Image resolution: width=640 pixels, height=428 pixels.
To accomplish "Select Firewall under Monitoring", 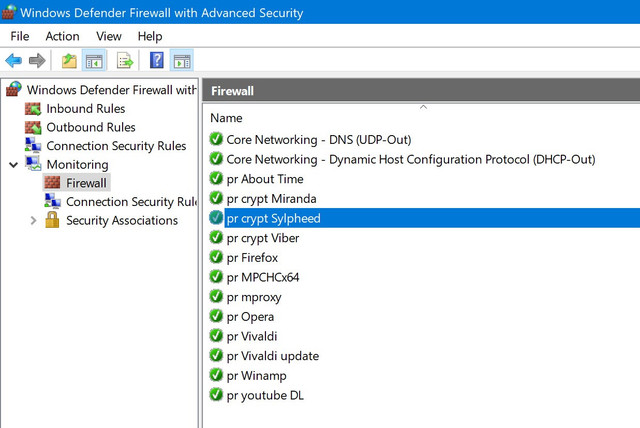I will click(86, 183).
